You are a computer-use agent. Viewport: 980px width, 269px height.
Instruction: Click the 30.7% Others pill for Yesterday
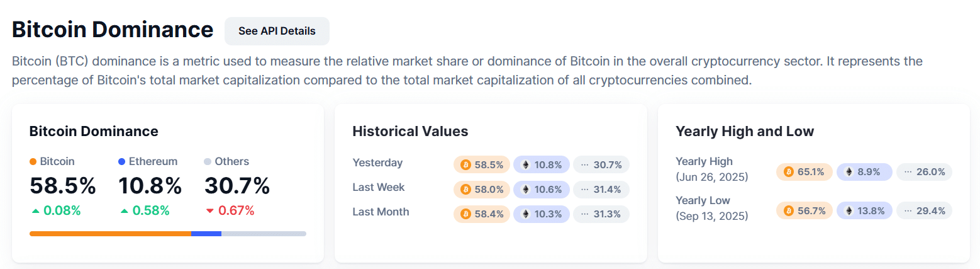pyautogui.click(x=601, y=165)
